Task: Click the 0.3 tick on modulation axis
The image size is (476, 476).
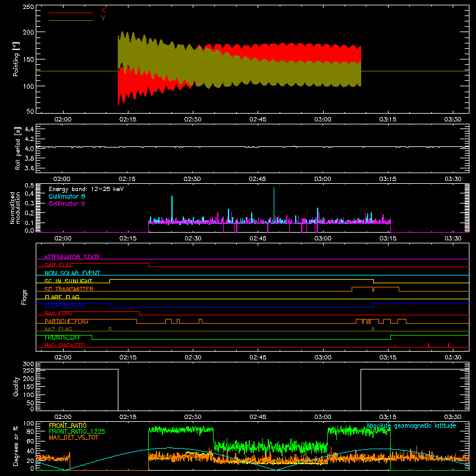Action: pos(29,203)
